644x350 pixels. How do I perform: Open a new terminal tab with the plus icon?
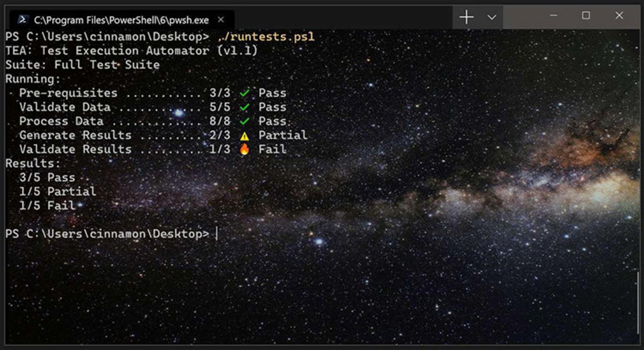pyautogui.click(x=466, y=17)
